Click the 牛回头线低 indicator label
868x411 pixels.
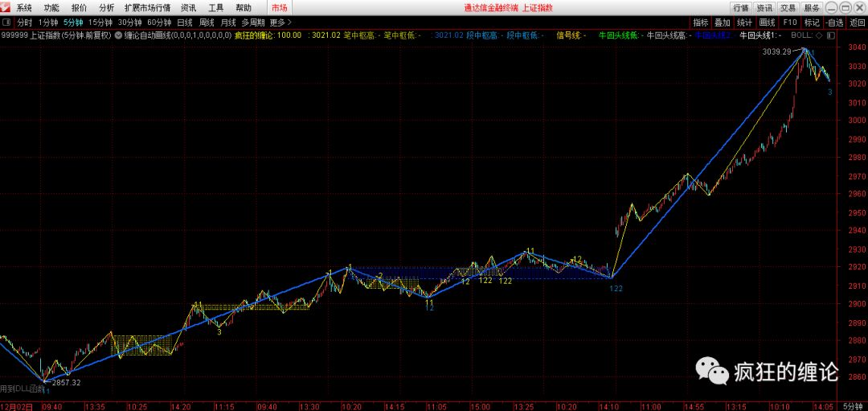619,35
